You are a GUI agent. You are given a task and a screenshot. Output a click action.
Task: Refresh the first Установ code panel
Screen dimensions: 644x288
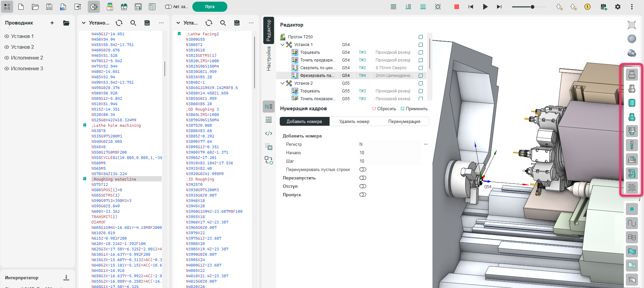pyautogui.click(x=119, y=23)
